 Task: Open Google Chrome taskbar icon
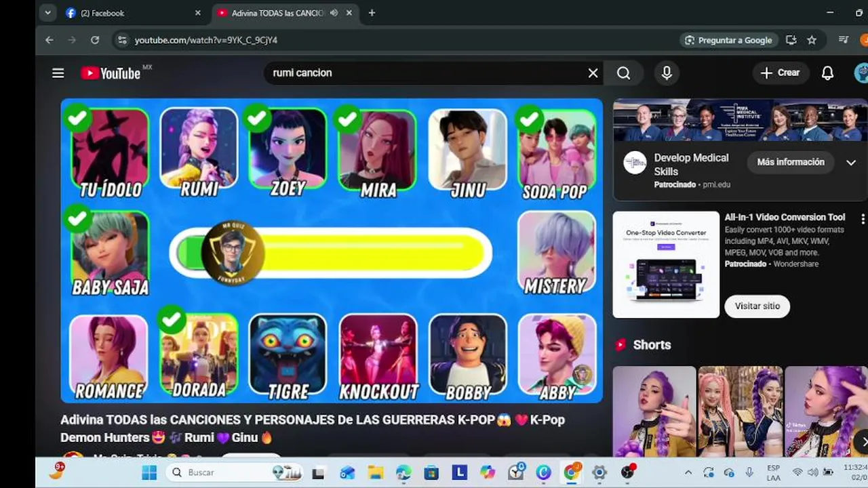(572, 472)
